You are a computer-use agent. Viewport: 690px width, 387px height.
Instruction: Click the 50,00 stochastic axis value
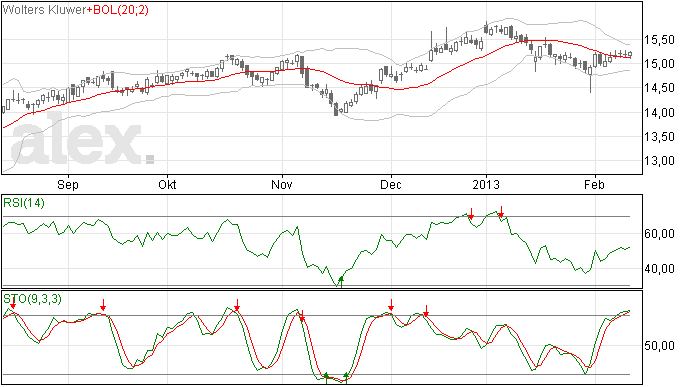tap(659, 346)
